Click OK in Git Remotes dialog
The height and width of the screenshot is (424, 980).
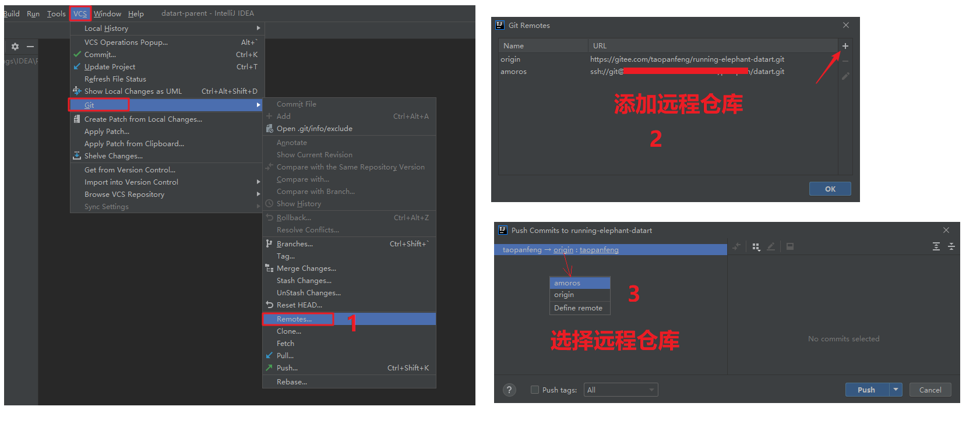(x=830, y=189)
